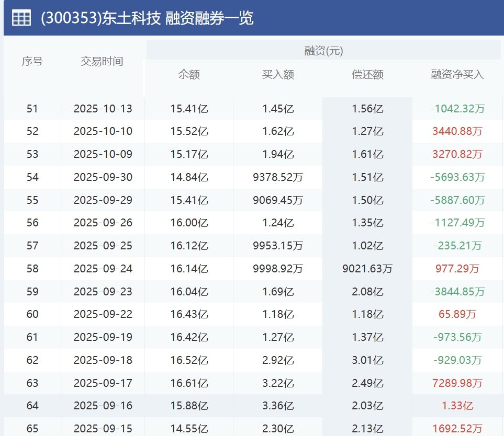The image size is (504, 436).
Task: Click row number 51
Action: 32,109
